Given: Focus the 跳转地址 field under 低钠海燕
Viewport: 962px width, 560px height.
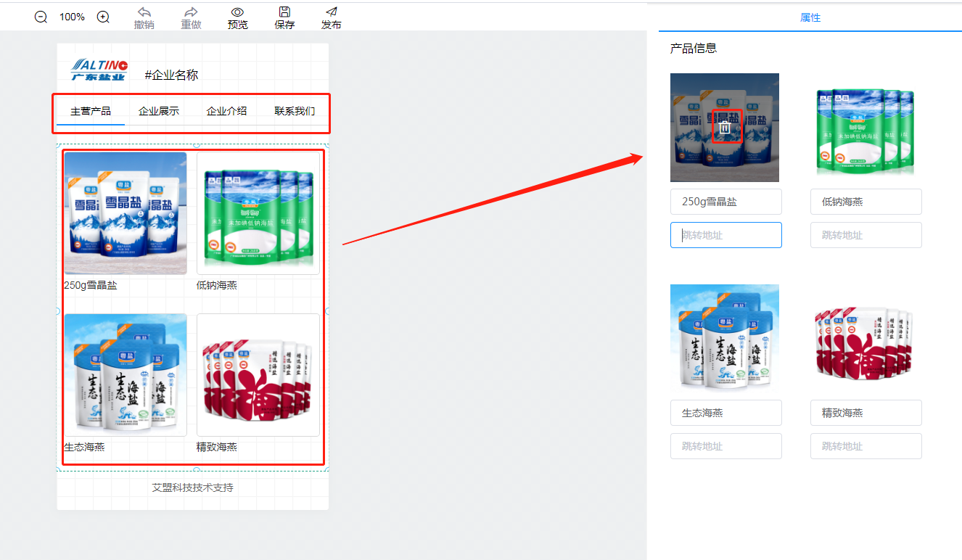Looking at the screenshot, I should click(866, 235).
